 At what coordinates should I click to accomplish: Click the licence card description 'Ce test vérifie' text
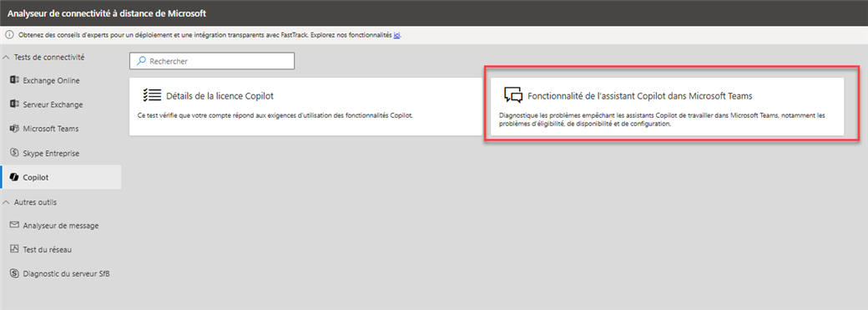click(275, 115)
